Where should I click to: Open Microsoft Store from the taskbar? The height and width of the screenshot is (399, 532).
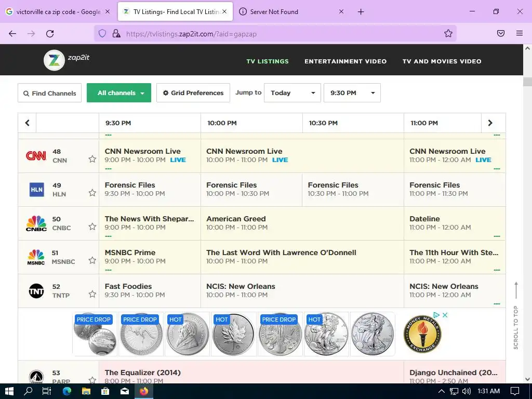[105, 391]
